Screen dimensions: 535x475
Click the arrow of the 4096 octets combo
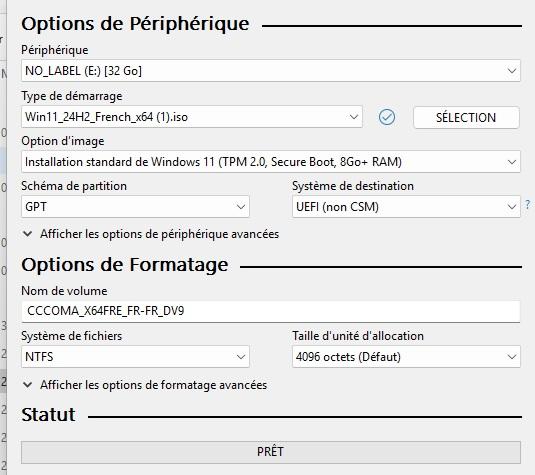coord(511,357)
